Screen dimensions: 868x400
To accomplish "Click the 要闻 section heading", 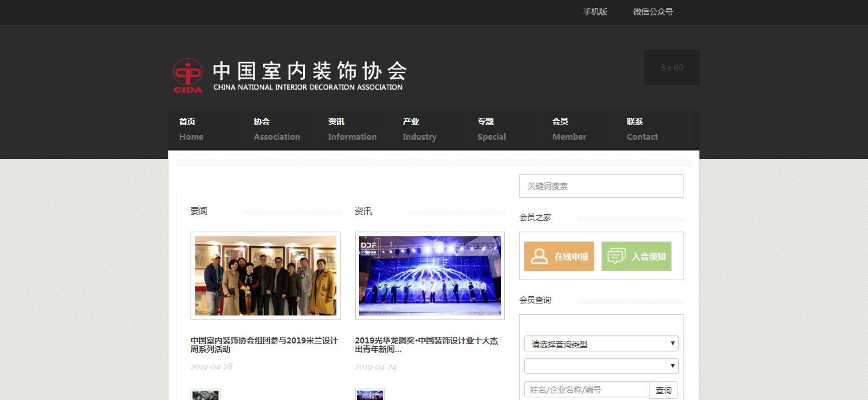I will [199, 212].
